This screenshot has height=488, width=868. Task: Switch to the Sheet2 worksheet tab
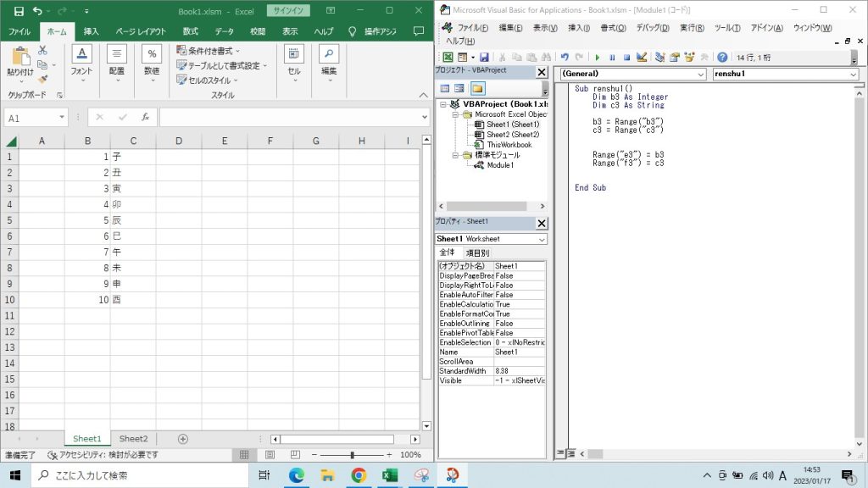coord(133,439)
